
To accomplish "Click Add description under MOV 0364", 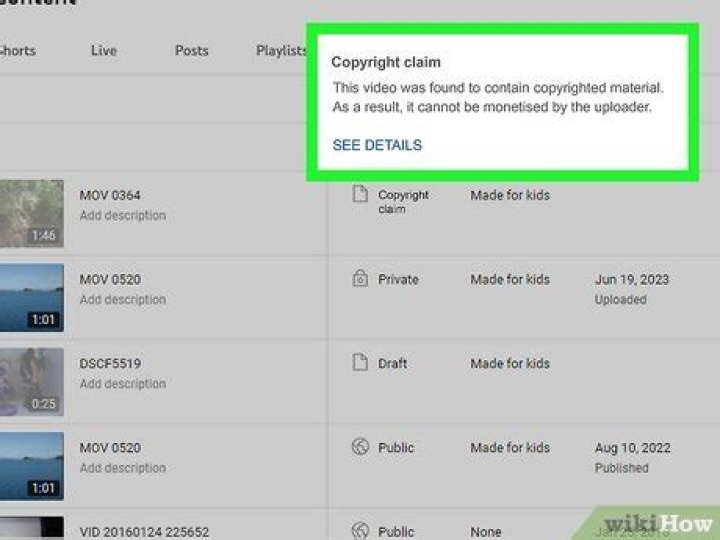I will coord(123,215).
